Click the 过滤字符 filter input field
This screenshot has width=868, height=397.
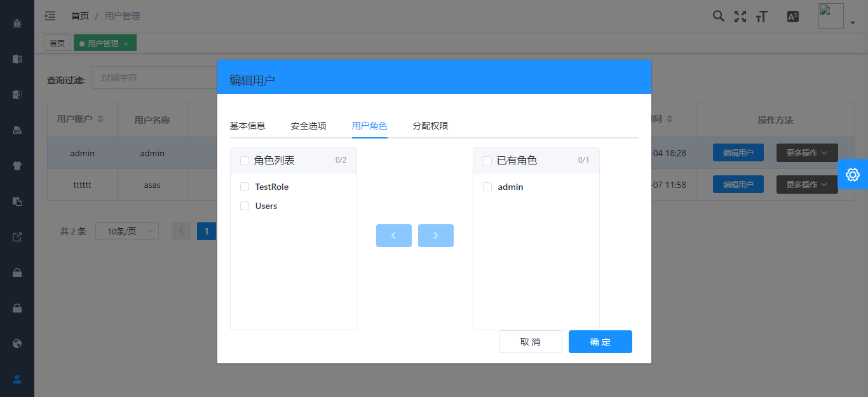156,77
